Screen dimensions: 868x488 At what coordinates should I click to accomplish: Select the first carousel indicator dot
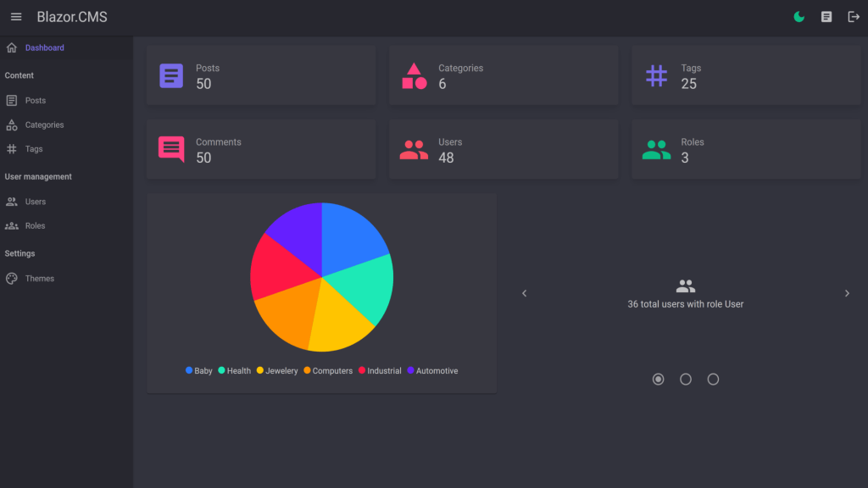tap(659, 380)
